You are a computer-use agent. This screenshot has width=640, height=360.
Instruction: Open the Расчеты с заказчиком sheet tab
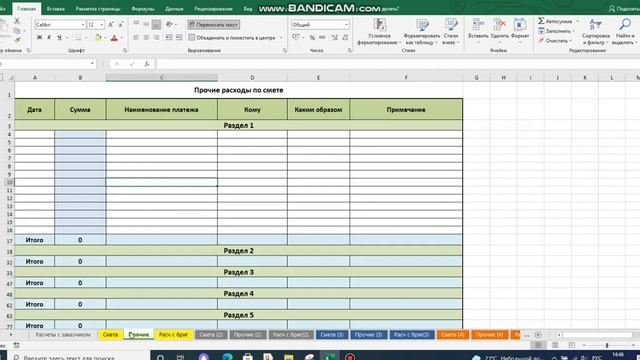63,335
